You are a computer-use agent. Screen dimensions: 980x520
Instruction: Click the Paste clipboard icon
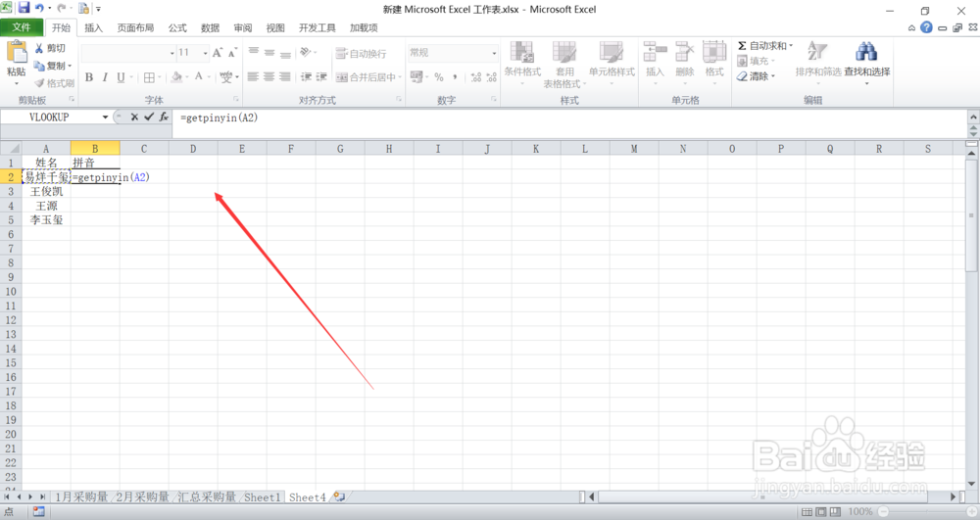(x=17, y=52)
